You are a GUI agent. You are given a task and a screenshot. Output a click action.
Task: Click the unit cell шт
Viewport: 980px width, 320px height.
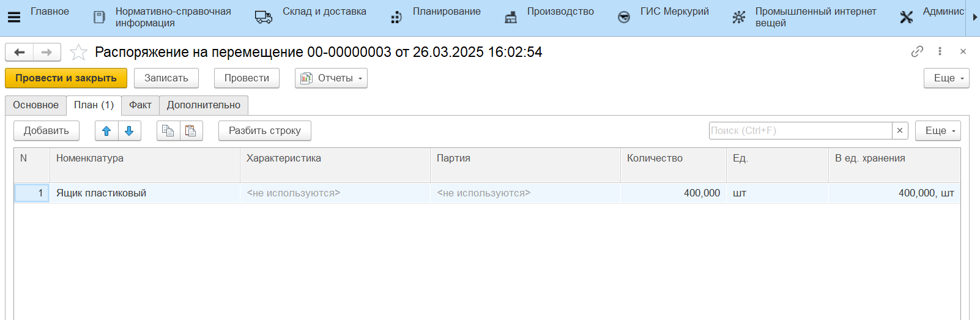[778, 193]
